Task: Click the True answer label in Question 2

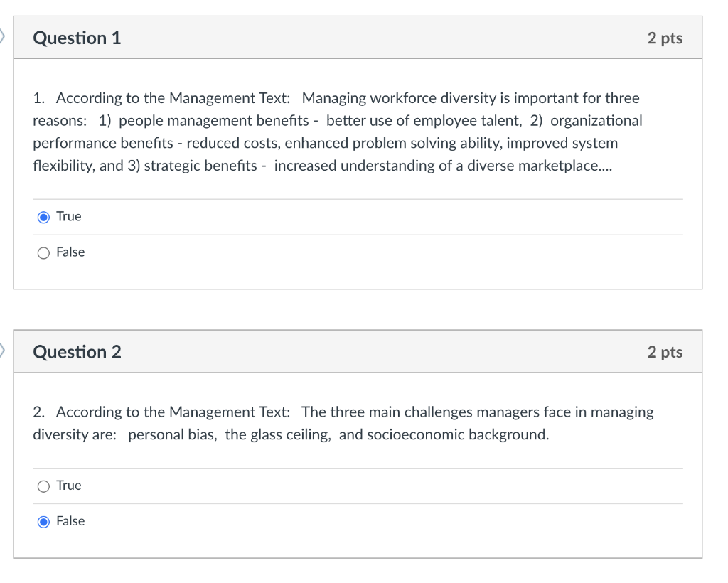Action: 70,486
